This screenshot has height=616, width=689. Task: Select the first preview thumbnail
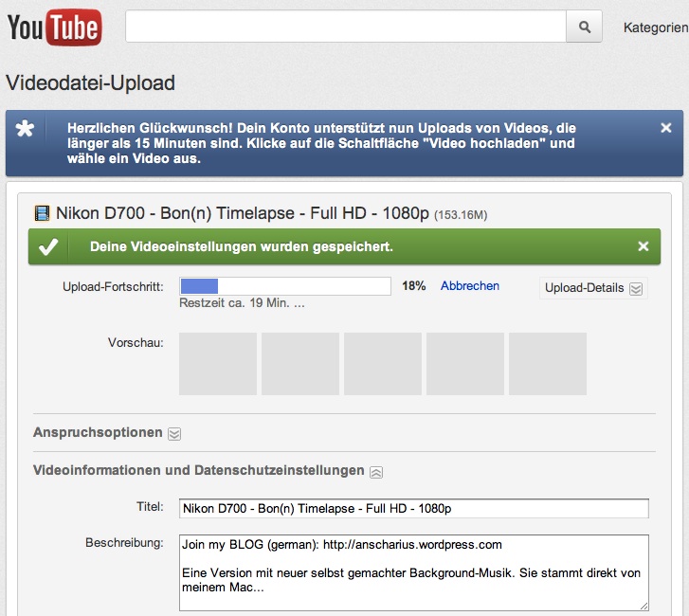(218, 364)
